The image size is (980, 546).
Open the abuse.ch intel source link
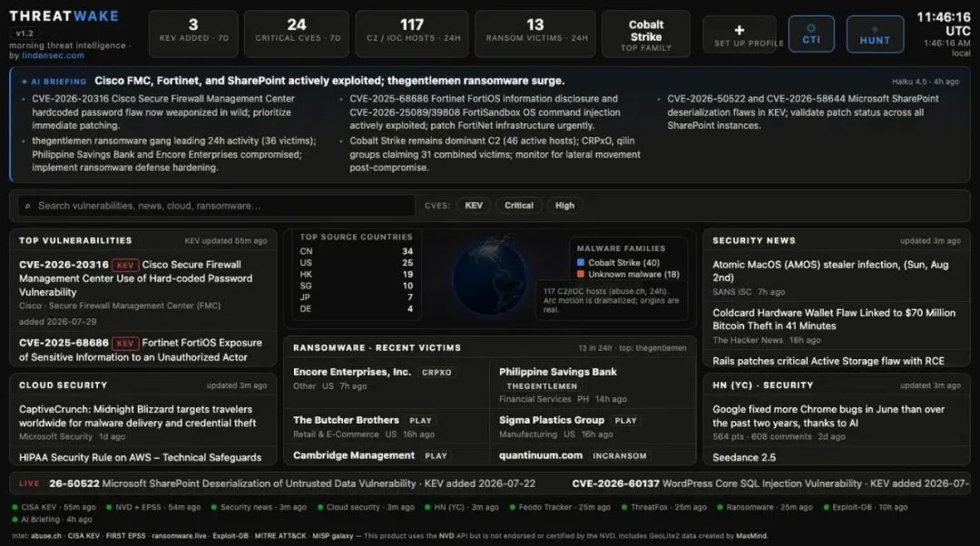45,536
